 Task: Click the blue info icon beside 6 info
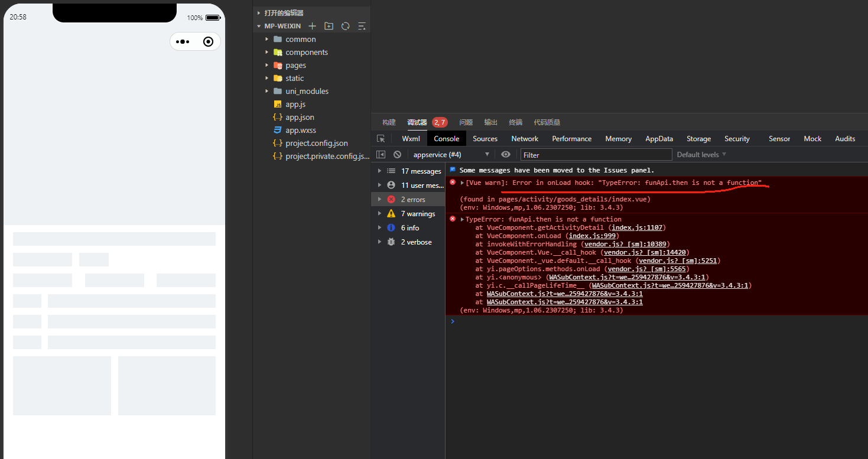point(391,227)
